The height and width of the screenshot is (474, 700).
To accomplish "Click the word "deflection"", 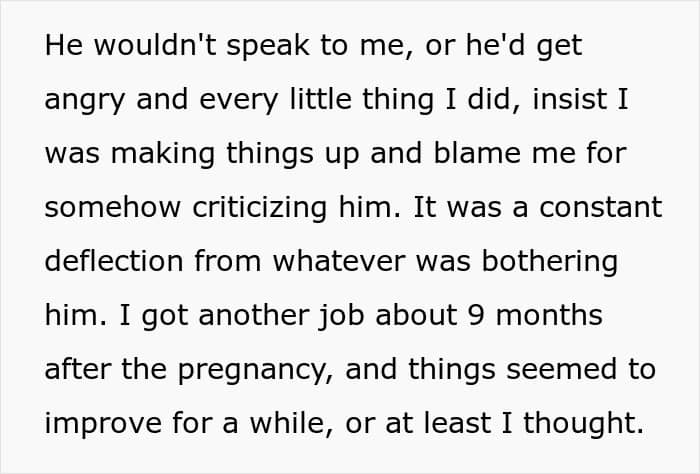I will point(114,261).
